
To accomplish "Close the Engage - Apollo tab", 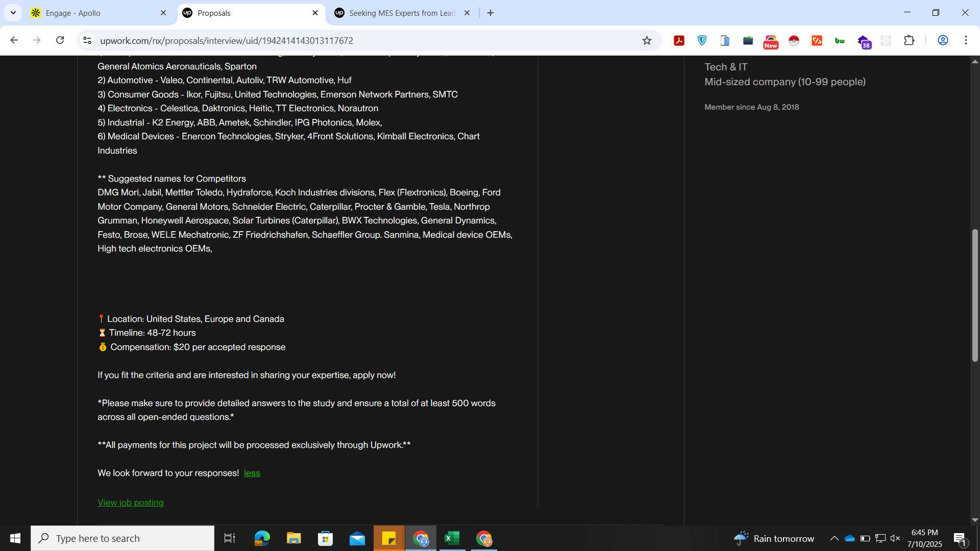I will [x=163, y=13].
